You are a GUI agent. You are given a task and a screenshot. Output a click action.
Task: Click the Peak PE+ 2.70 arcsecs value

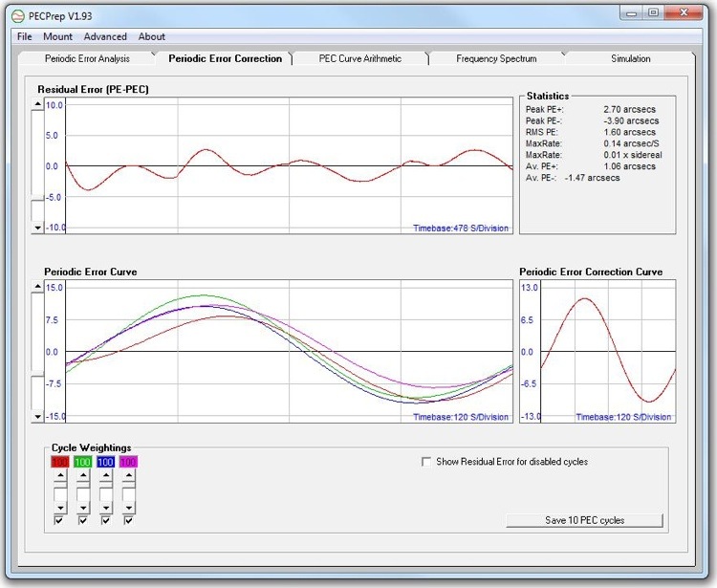[x=629, y=109]
